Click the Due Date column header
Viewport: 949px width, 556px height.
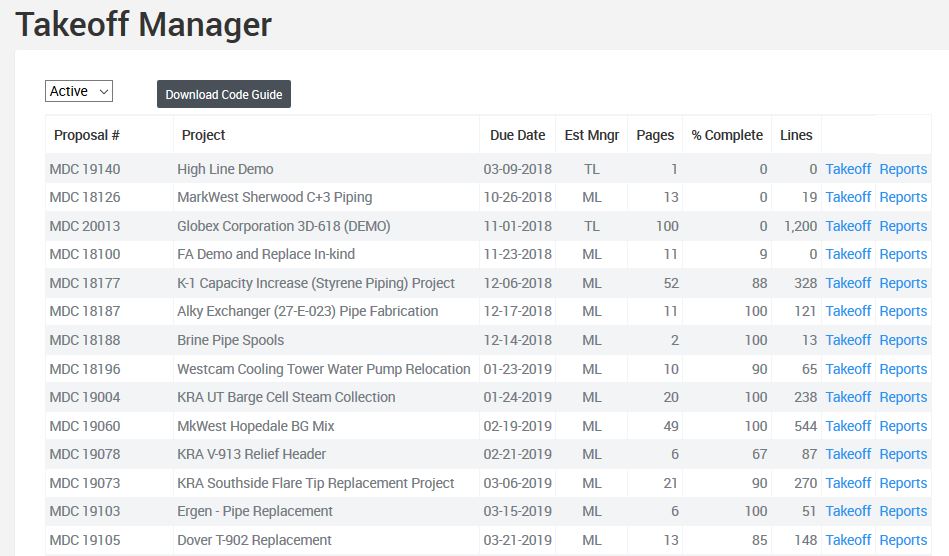[517, 135]
